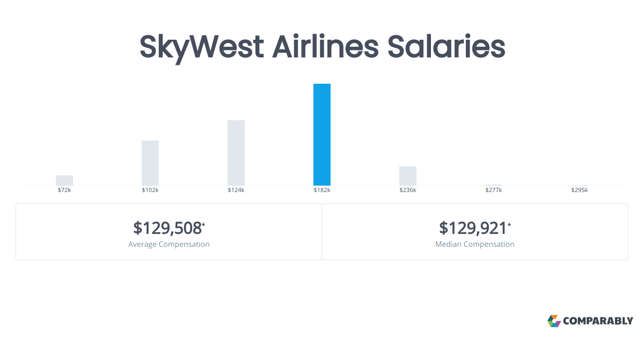Select the Average Compensation caption
Image resolution: width=644 pixels, height=338 pixels.
click(169, 244)
